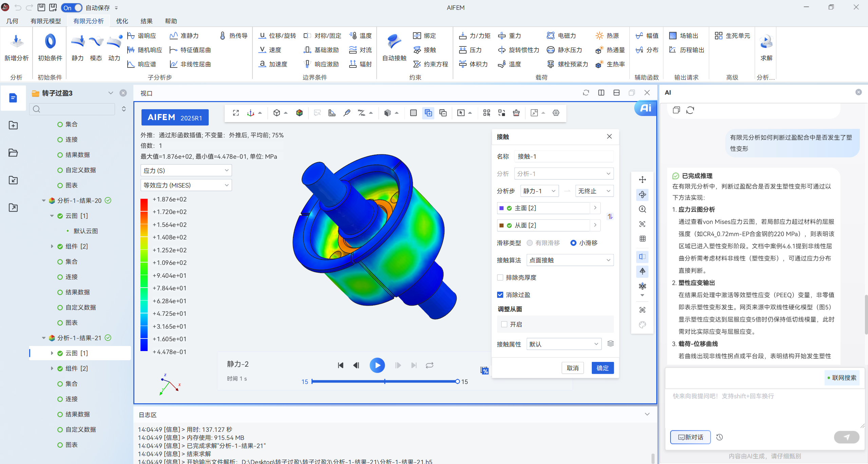Click the 确定 button
868x464 pixels.
click(603, 368)
